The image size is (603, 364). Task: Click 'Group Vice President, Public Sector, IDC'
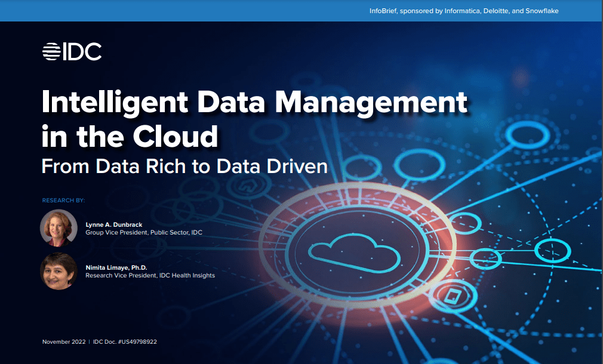click(x=144, y=232)
